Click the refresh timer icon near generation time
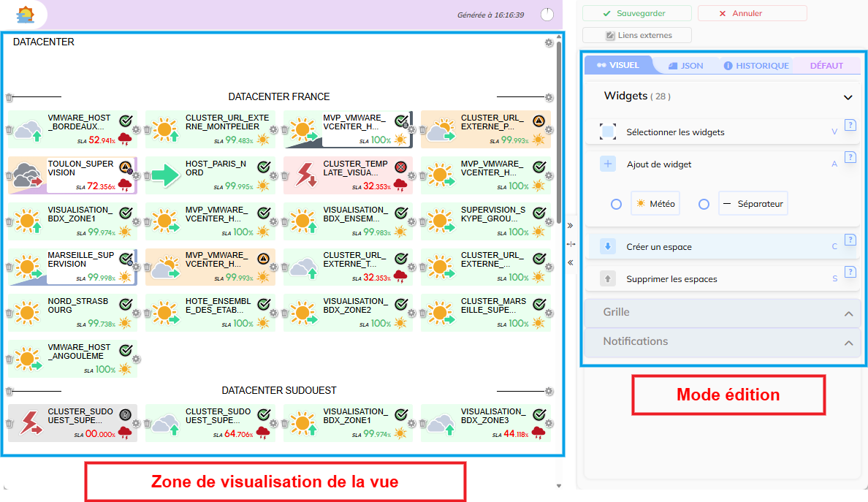The image size is (868, 502). [547, 14]
